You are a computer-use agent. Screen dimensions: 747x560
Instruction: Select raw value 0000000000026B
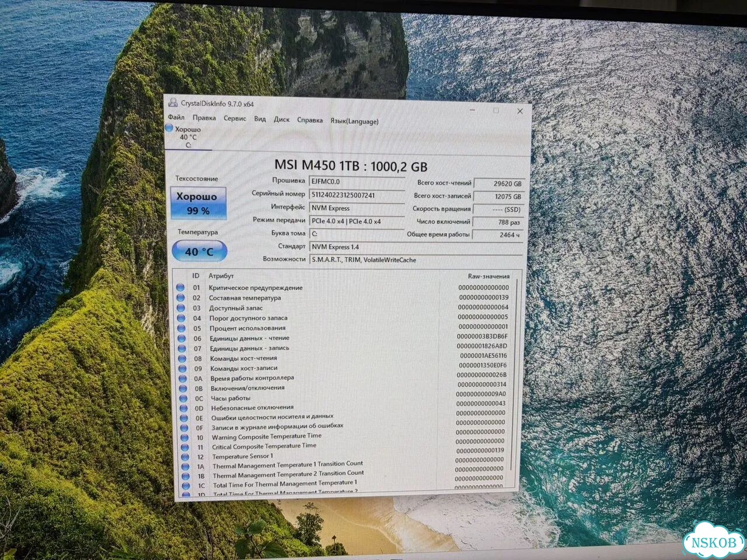click(481, 375)
